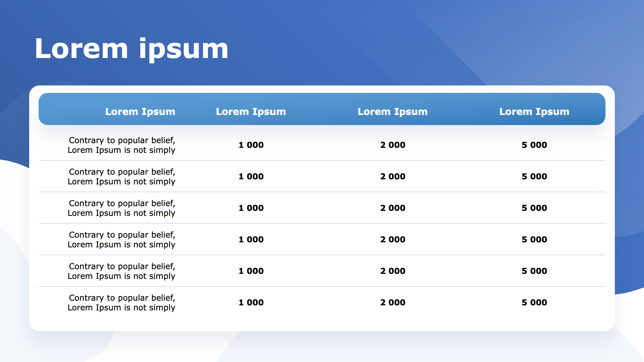
Task: Click the fifth row description text
Action: click(x=122, y=271)
